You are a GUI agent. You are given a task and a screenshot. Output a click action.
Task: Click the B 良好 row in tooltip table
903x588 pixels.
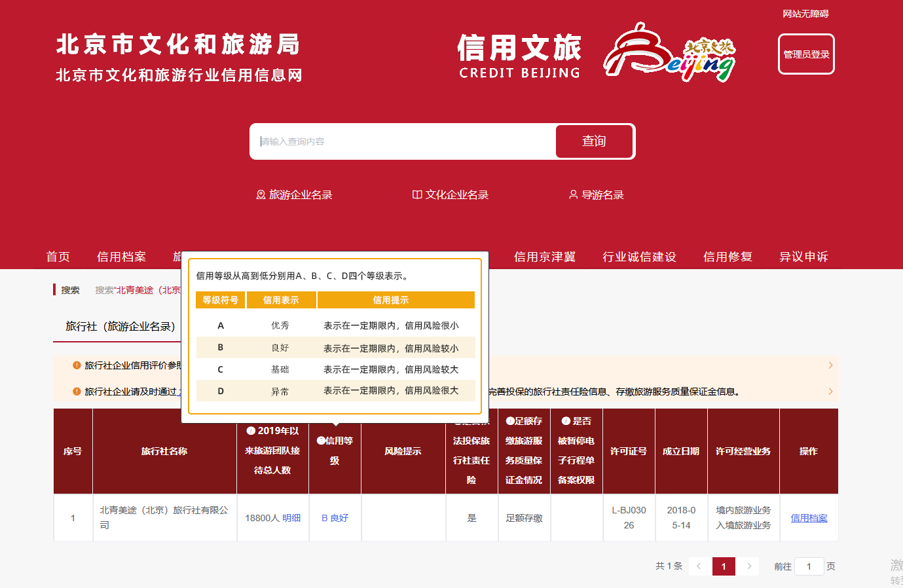tap(335, 348)
